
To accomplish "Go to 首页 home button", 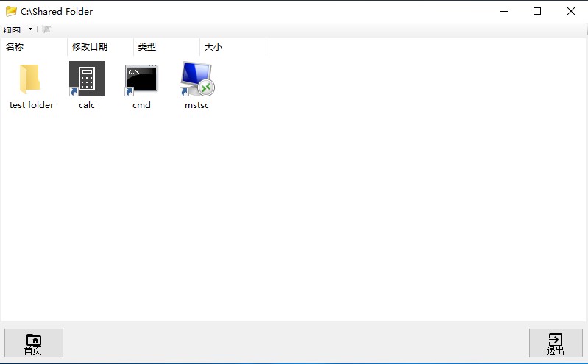I will tap(34, 343).
